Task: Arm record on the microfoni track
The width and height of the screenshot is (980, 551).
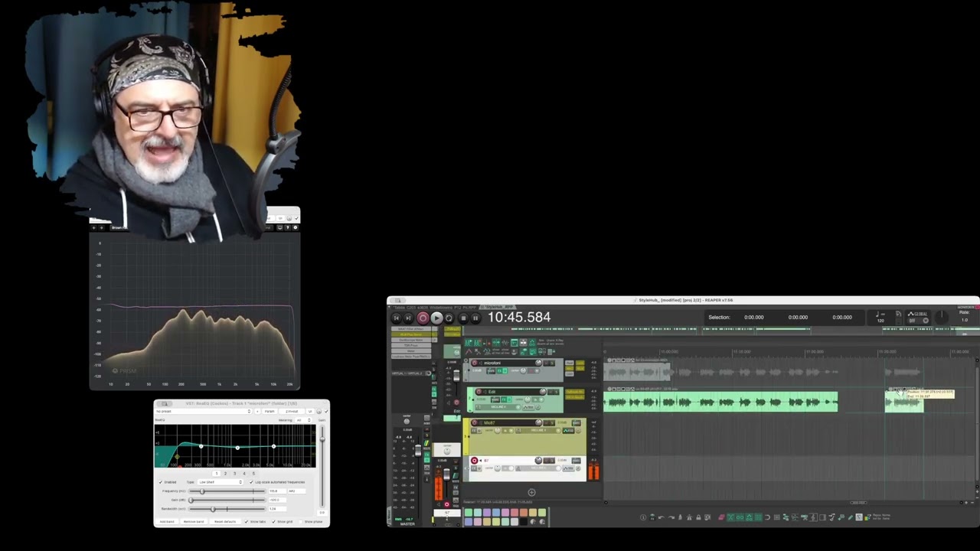Action: 474,363
